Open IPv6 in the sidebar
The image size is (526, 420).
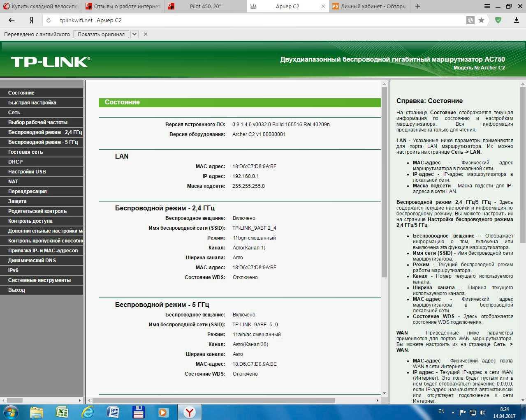tap(42, 270)
